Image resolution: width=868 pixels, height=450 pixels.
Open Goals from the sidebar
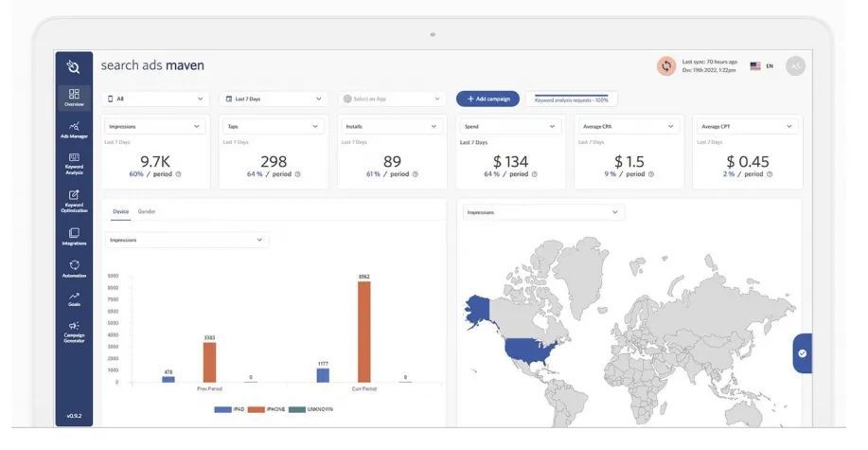pos(74,298)
